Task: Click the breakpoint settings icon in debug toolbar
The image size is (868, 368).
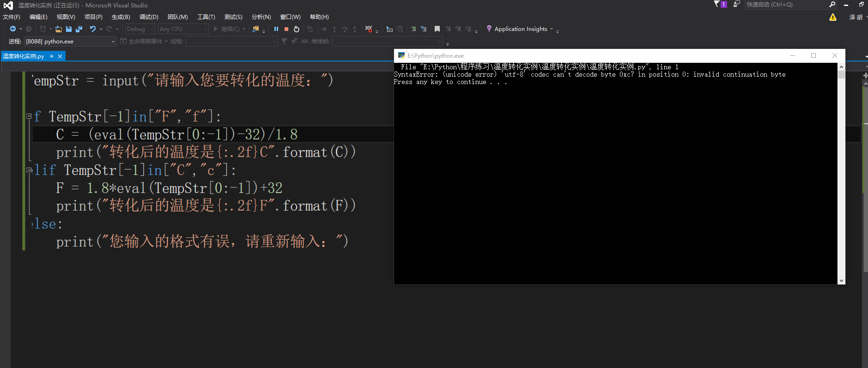Action: click(x=369, y=29)
